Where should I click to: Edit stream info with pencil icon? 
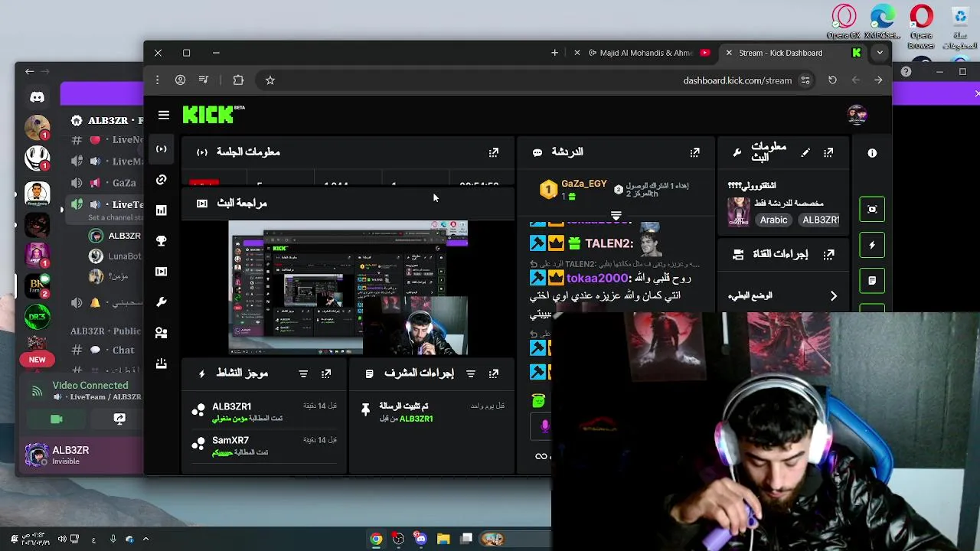coord(805,153)
